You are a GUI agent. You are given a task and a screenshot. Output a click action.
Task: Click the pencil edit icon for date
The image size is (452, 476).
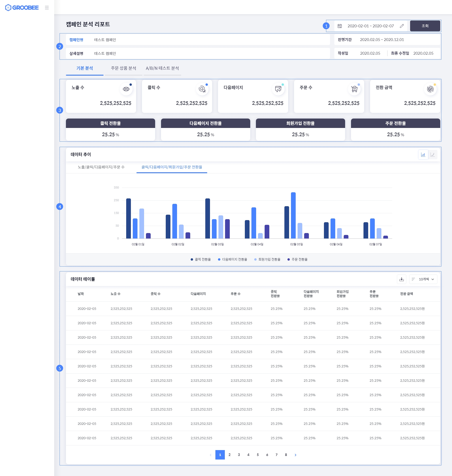pyautogui.click(x=402, y=26)
